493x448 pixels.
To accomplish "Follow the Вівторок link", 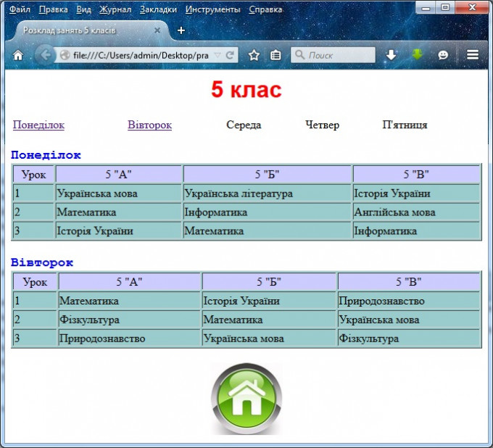I will (x=149, y=125).
